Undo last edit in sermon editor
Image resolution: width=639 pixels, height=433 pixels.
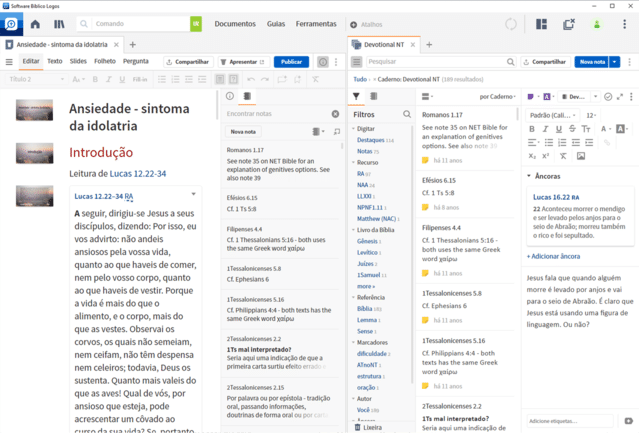point(251,79)
